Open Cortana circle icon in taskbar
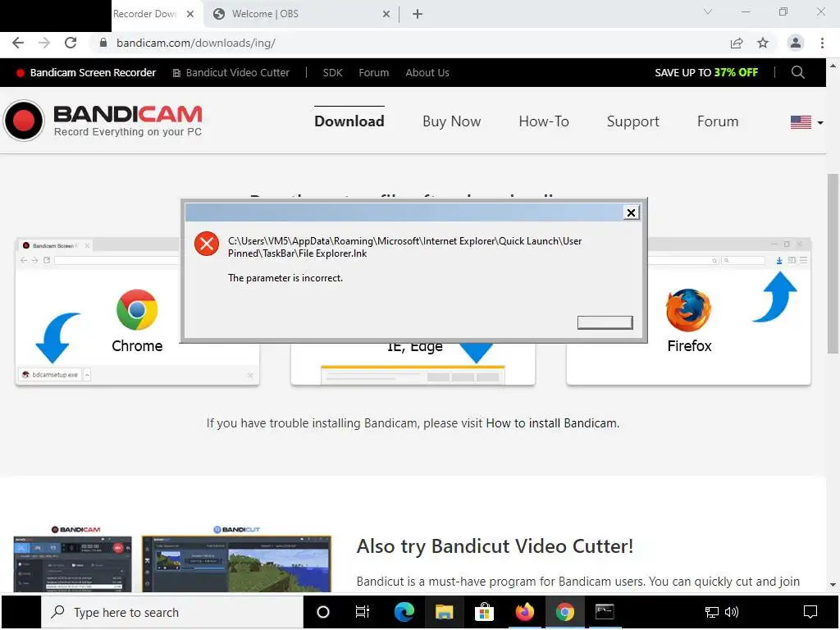 click(323, 612)
